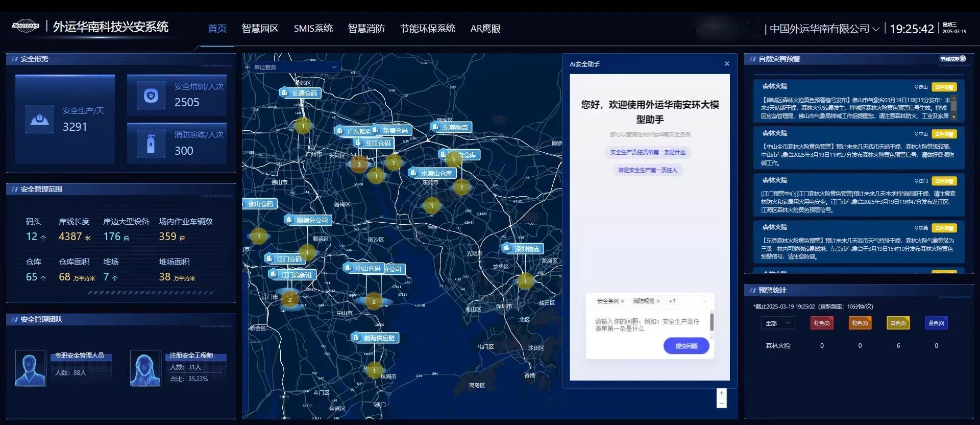The height and width of the screenshot is (425, 980).
Task: Click the 注册安全工程师 avatar icon
Action: [145, 368]
